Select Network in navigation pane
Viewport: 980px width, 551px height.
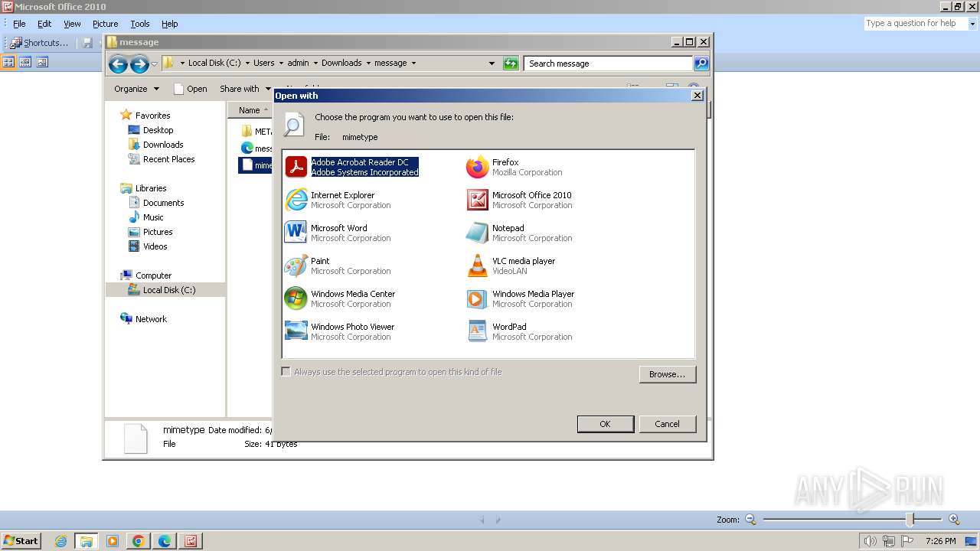[x=143, y=319]
